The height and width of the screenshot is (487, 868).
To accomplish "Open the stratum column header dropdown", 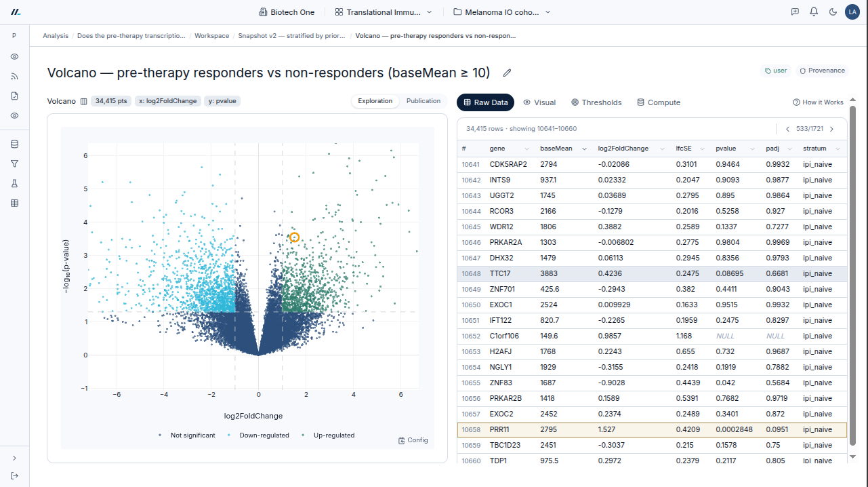I will tap(838, 149).
